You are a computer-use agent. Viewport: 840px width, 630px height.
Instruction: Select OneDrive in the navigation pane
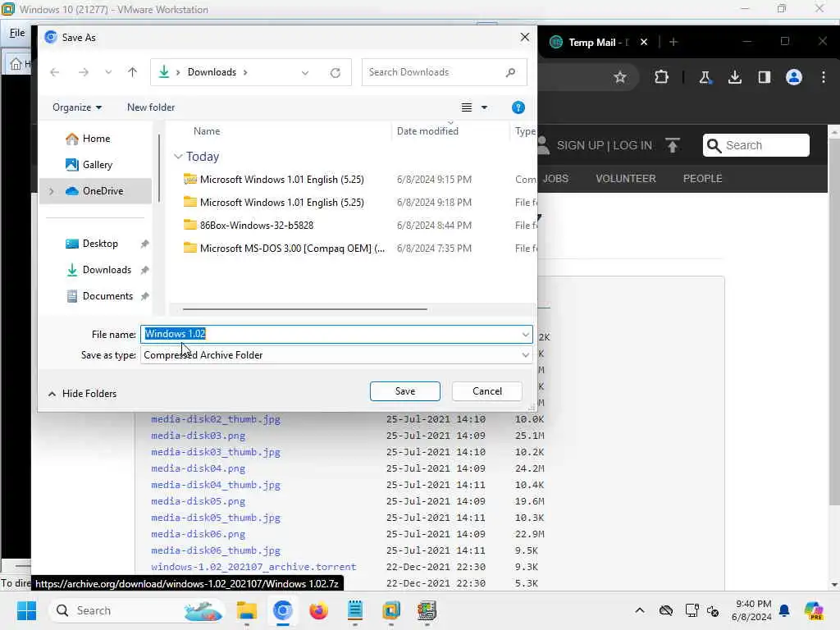[x=94, y=191]
